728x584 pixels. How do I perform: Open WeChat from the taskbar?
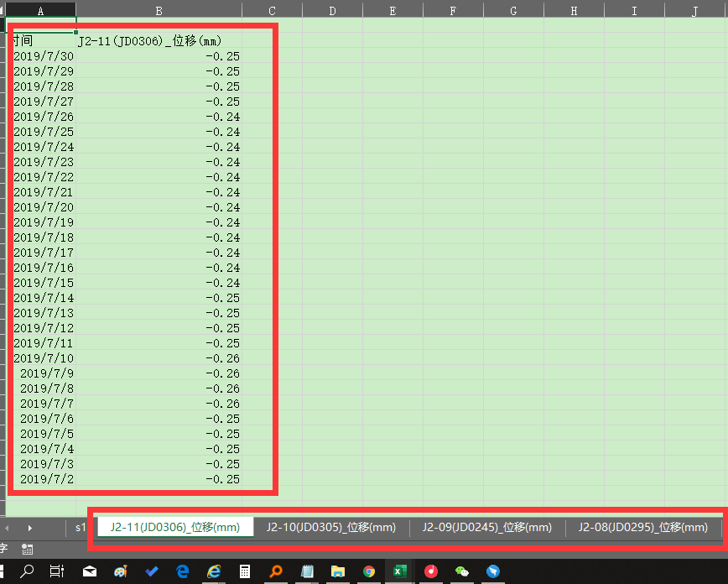click(x=461, y=571)
